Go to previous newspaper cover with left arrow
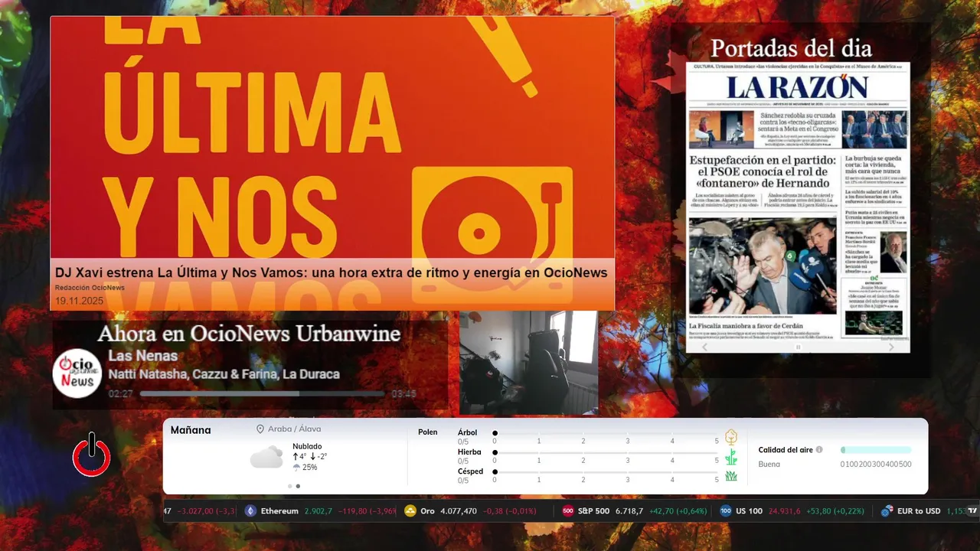 [x=705, y=347]
